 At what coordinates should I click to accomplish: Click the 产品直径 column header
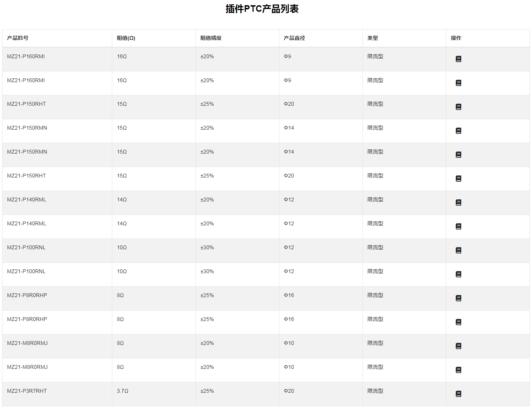click(x=294, y=38)
